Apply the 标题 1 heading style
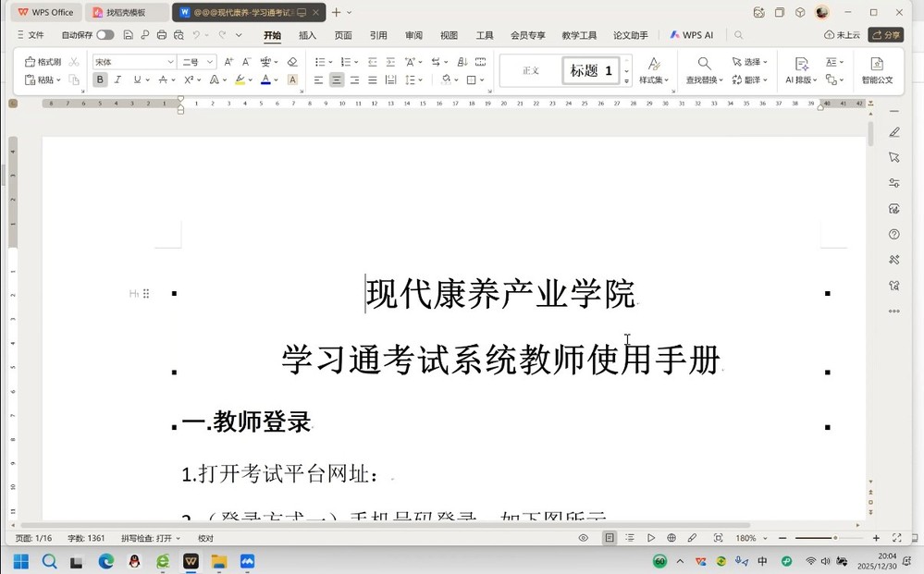 (x=591, y=70)
